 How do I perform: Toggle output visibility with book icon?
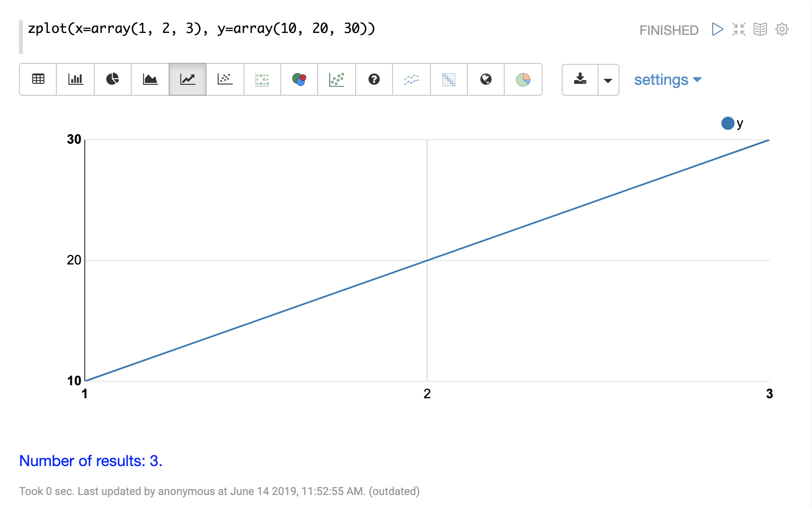click(760, 29)
